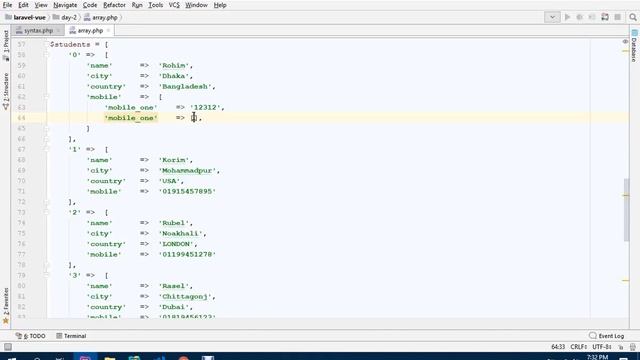The height and width of the screenshot is (360, 640).
Task: Close the syntax.php tab
Action: 58,31
